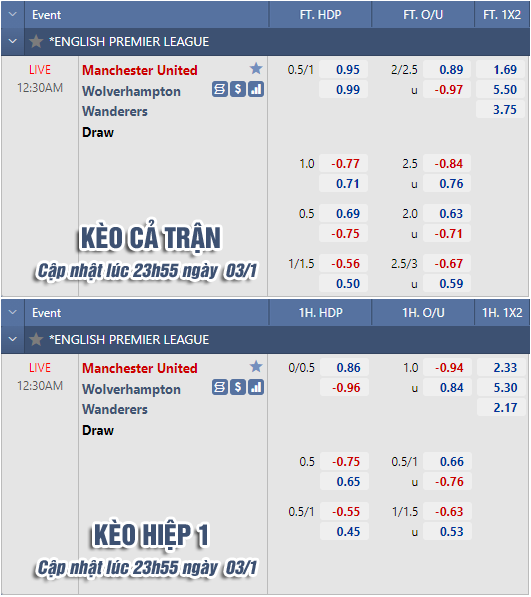The height and width of the screenshot is (597, 531).
Task: Collapse the second English Premier League group
Action: (x=13, y=339)
